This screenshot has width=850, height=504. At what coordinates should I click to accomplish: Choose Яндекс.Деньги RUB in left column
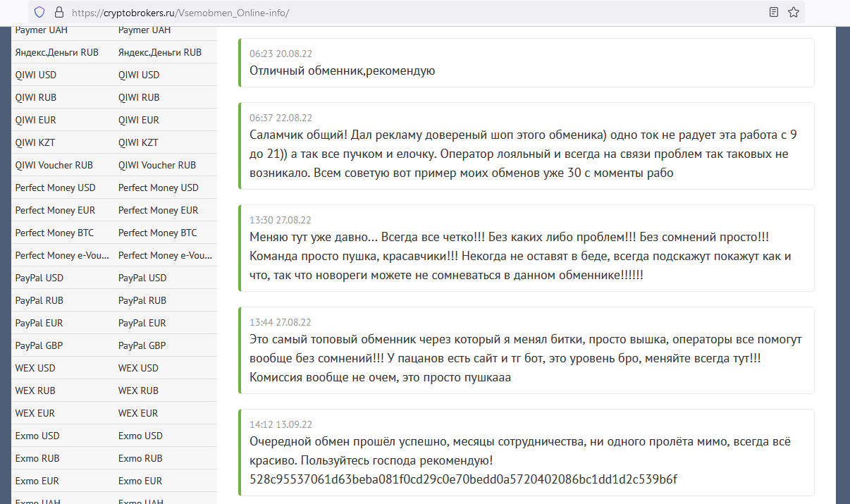pos(56,52)
